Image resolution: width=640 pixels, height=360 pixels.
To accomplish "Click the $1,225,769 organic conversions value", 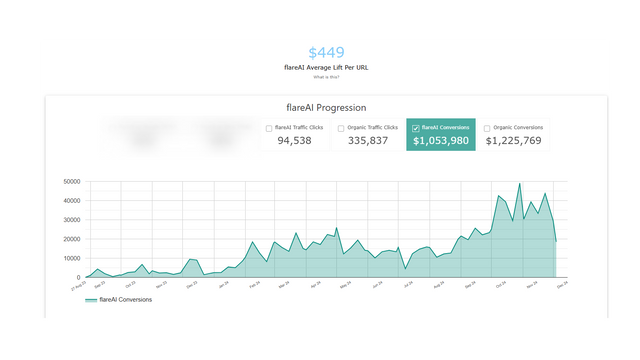I will coord(513,141).
